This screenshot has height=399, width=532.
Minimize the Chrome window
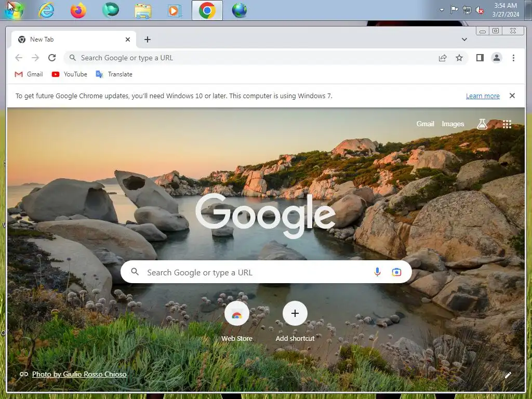(x=483, y=31)
